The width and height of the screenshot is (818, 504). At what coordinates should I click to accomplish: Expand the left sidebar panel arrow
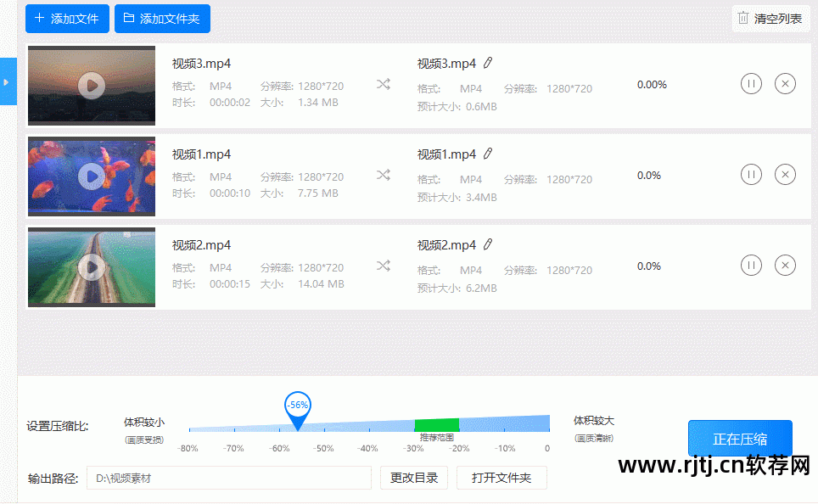(7, 82)
